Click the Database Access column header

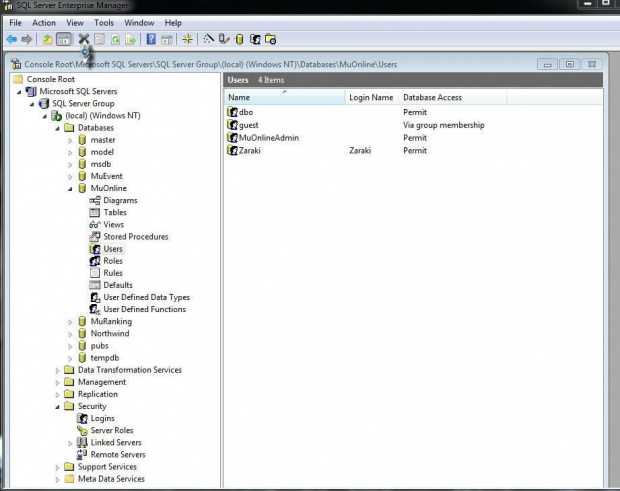pyautogui.click(x=432, y=98)
